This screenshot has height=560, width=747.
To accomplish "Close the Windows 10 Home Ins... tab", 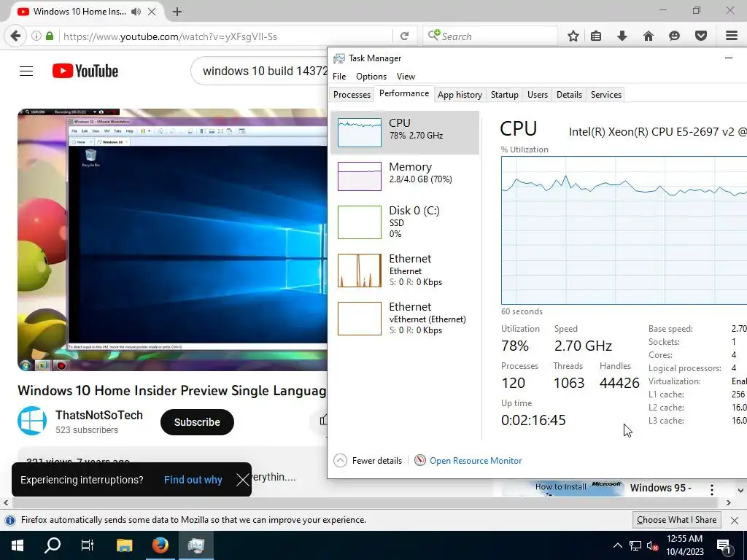I will (x=152, y=12).
